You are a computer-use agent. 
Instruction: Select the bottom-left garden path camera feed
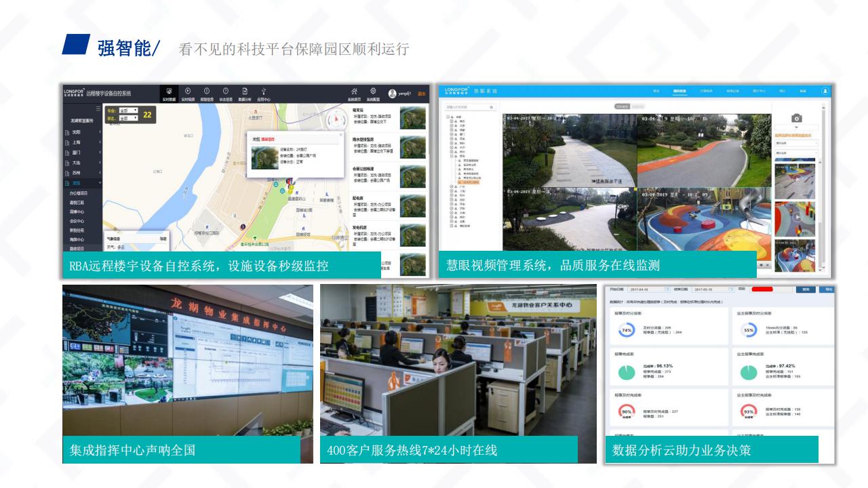(568, 219)
